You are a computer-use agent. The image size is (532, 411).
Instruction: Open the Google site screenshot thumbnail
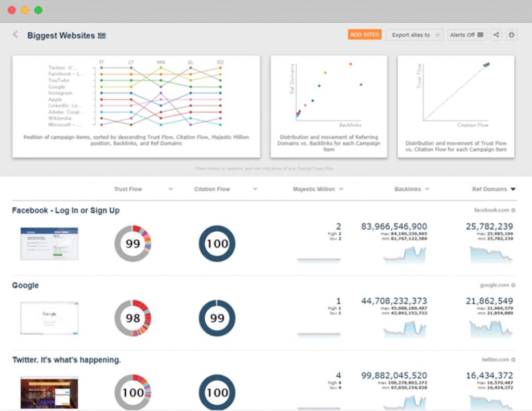coord(49,318)
